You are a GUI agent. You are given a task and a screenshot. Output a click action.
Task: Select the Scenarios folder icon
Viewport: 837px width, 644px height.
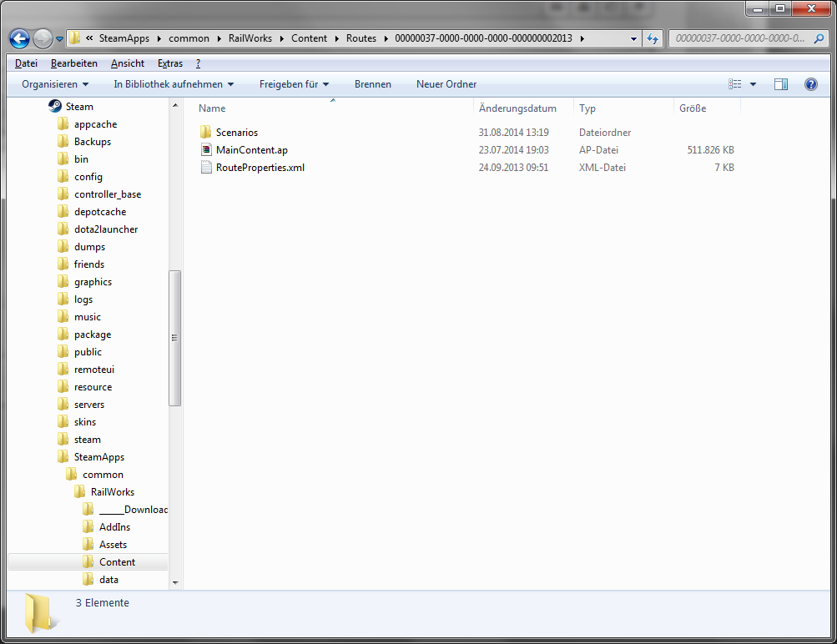[x=206, y=133]
